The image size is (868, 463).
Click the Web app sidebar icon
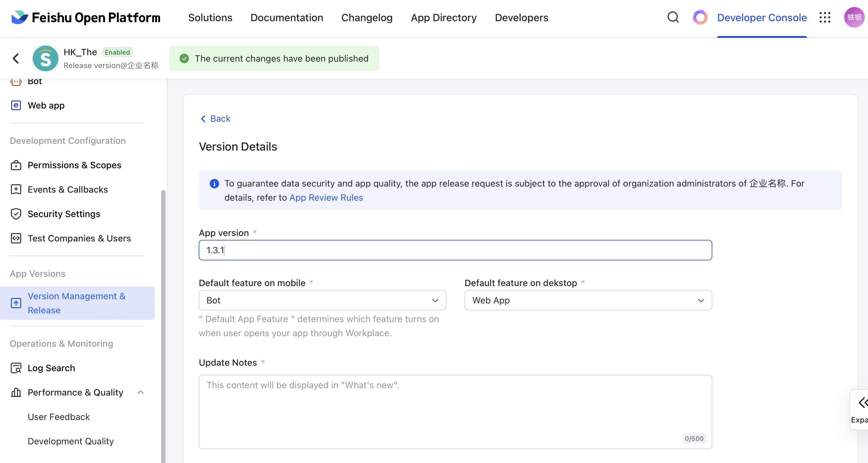coord(16,105)
